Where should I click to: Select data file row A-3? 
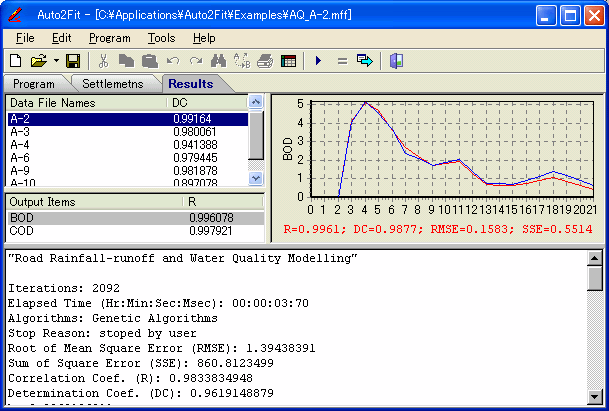pyautogui.click(x=128, y=132)
